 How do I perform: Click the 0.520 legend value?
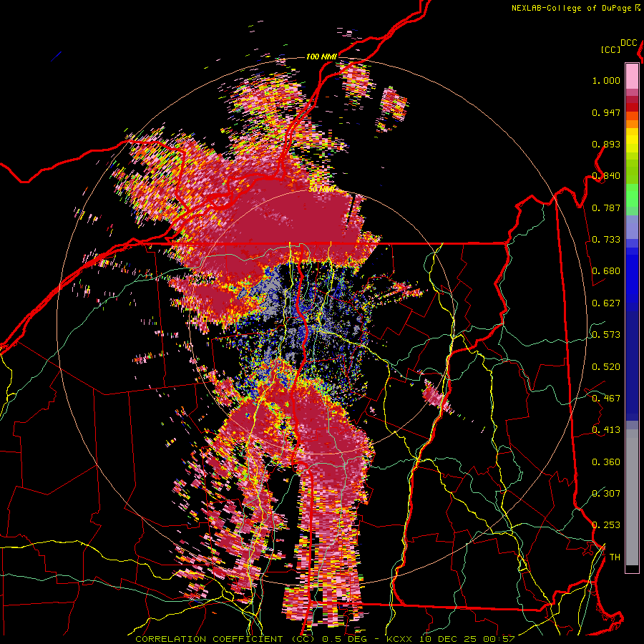coord(606,367)
